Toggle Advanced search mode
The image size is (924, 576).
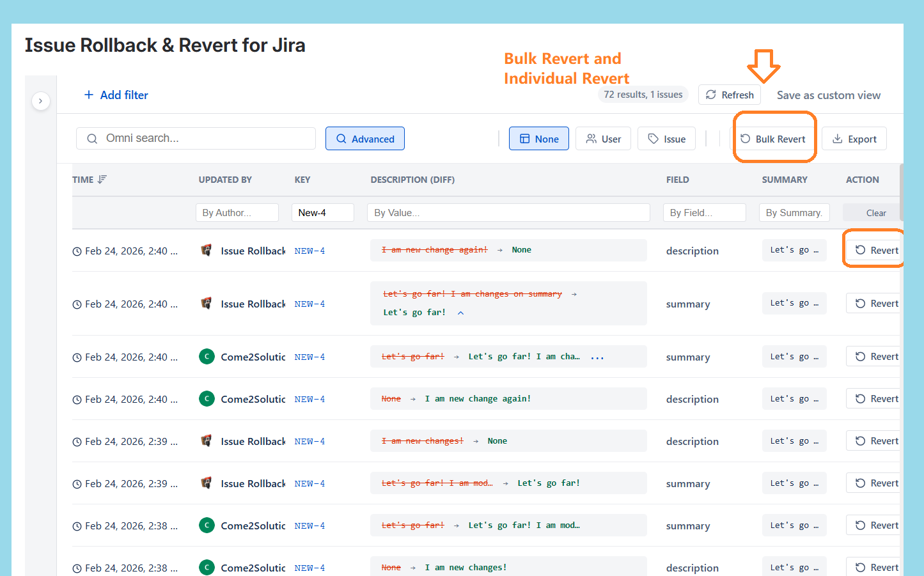(364, 139)
